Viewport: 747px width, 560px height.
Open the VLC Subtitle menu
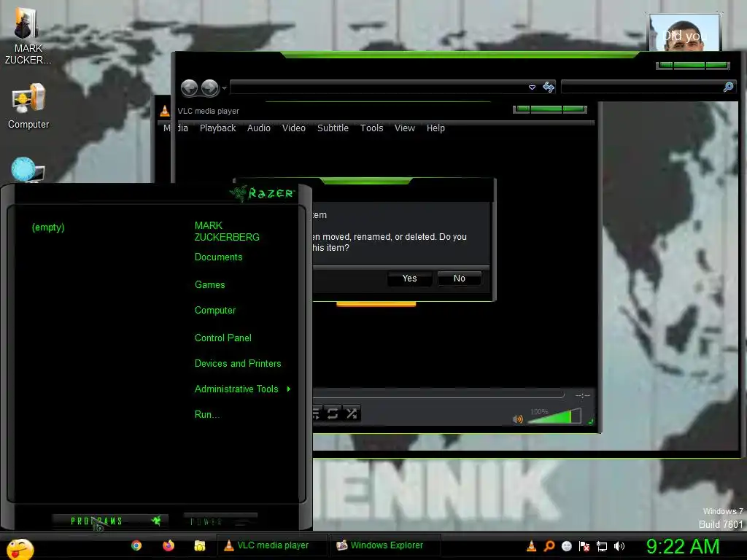point(333,128)
